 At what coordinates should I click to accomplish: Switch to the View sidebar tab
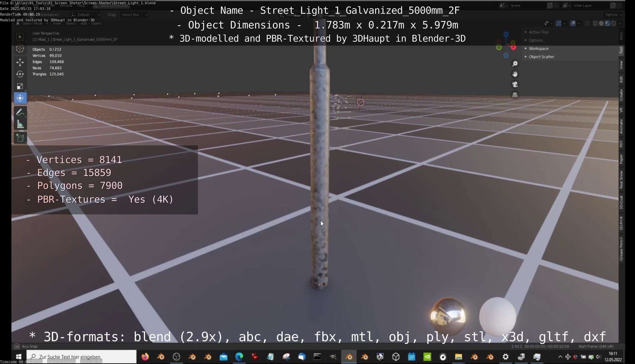point(621,65)
